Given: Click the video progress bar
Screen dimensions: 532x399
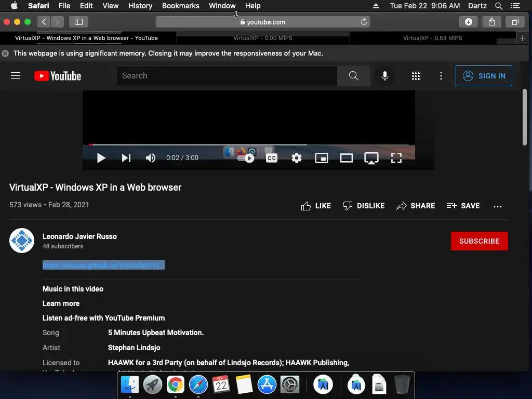Looking at the screenshot, I should coord(249,145).
